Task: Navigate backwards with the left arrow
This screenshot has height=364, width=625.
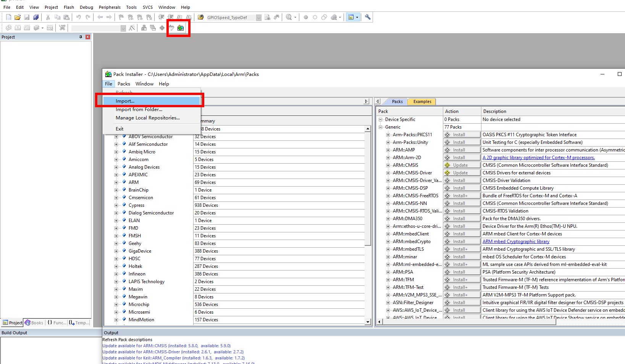Action: (100, 17)
